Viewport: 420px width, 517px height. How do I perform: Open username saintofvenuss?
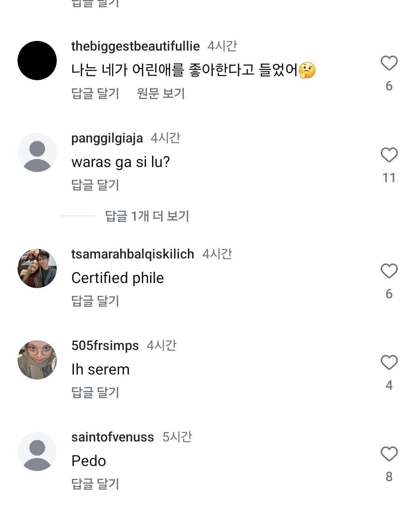coord(112,437)
